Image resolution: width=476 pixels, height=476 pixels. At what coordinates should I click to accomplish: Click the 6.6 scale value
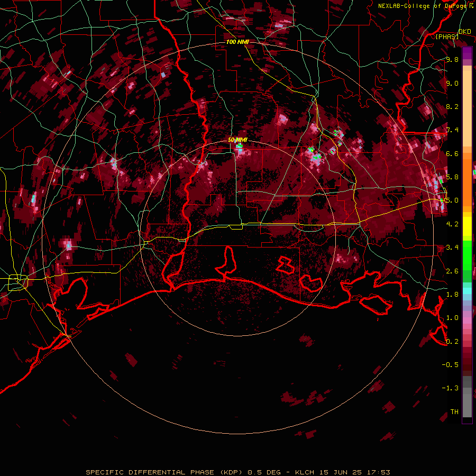pos(452,153)
